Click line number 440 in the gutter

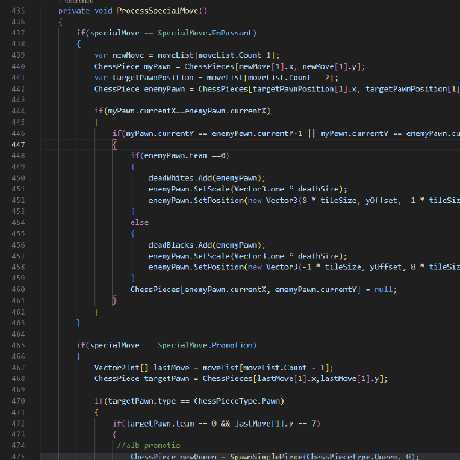click(x=18, y=67)
